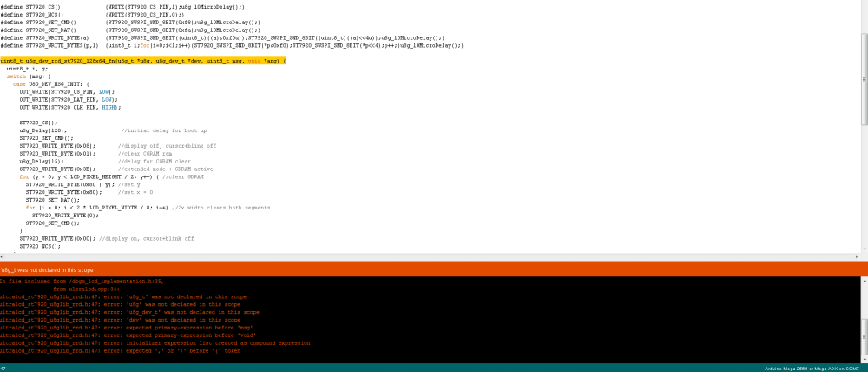Click the 'uint8_t i, y;' declaration line

[27, 69]
